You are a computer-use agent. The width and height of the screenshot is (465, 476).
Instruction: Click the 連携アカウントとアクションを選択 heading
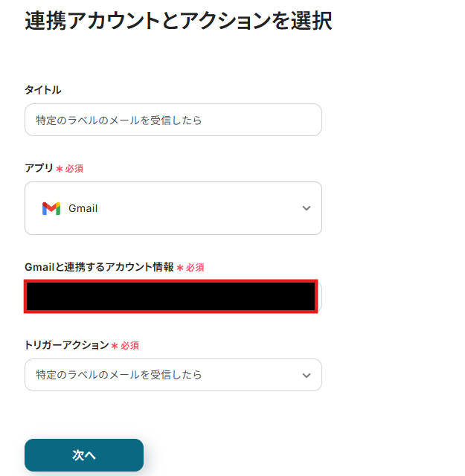[x=179, y=21]
